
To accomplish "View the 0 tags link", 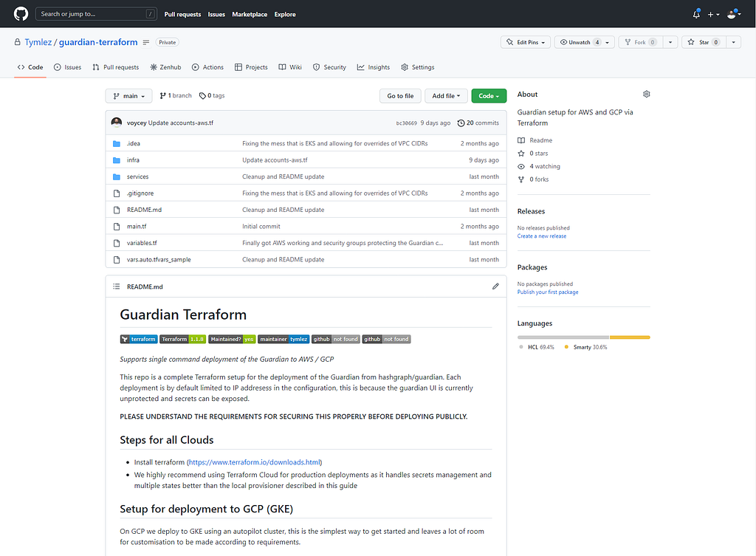I will pos(212,95).
